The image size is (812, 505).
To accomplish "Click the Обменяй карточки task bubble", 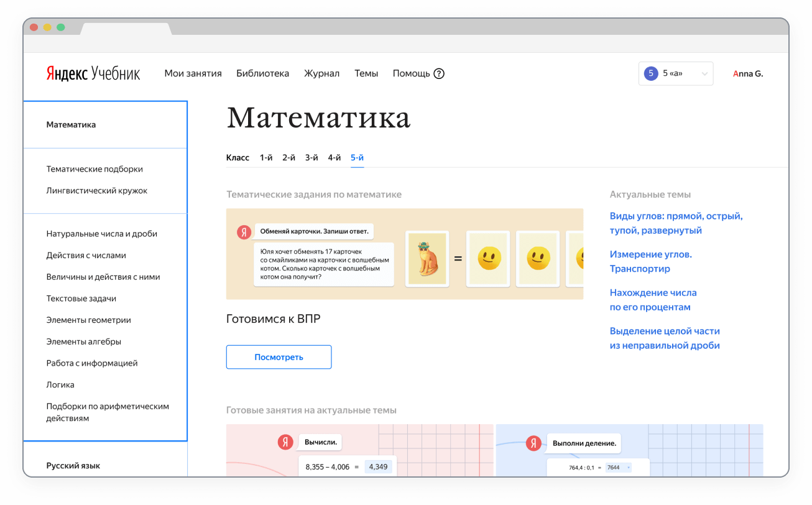I will tap(314, 231).
